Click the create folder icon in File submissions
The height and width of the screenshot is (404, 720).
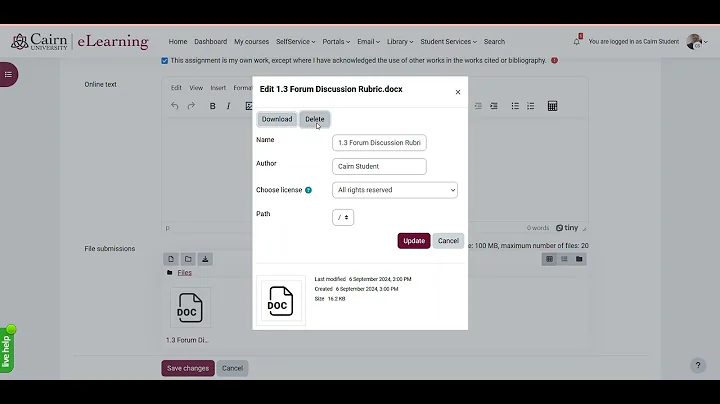coord(188,259)
